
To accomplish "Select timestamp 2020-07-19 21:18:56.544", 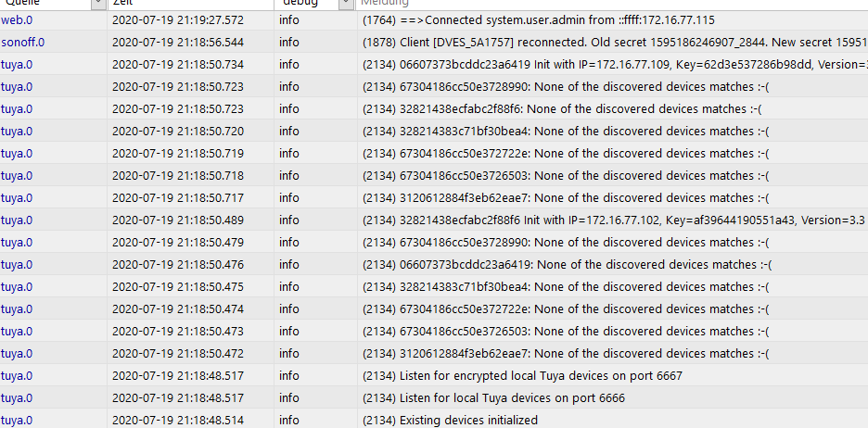I will 178,43.
